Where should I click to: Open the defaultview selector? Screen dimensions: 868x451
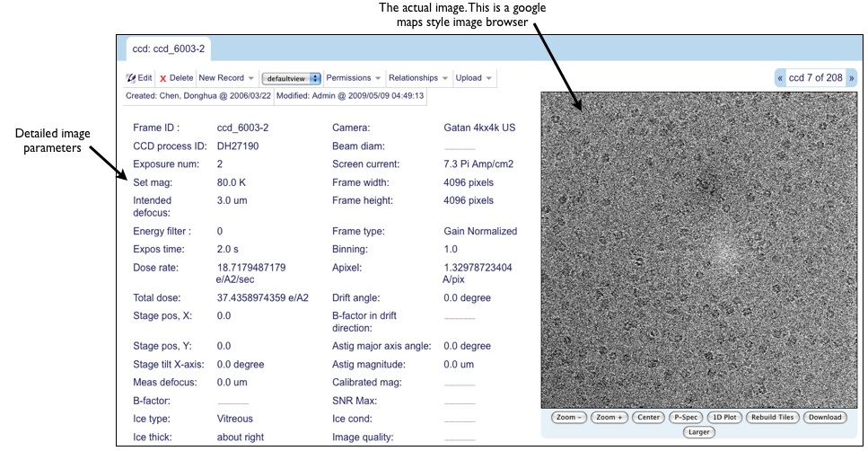coord(291,78)
